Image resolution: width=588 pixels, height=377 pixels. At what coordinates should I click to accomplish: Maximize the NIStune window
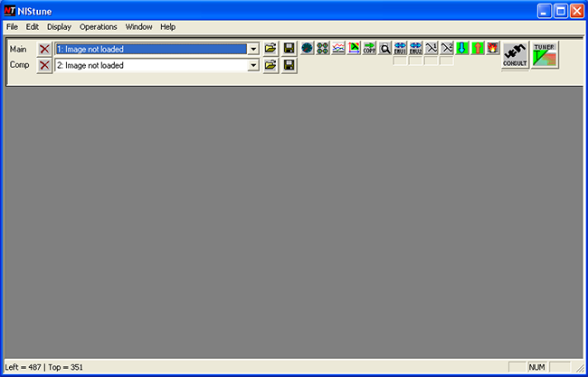[x=561, y=11]
